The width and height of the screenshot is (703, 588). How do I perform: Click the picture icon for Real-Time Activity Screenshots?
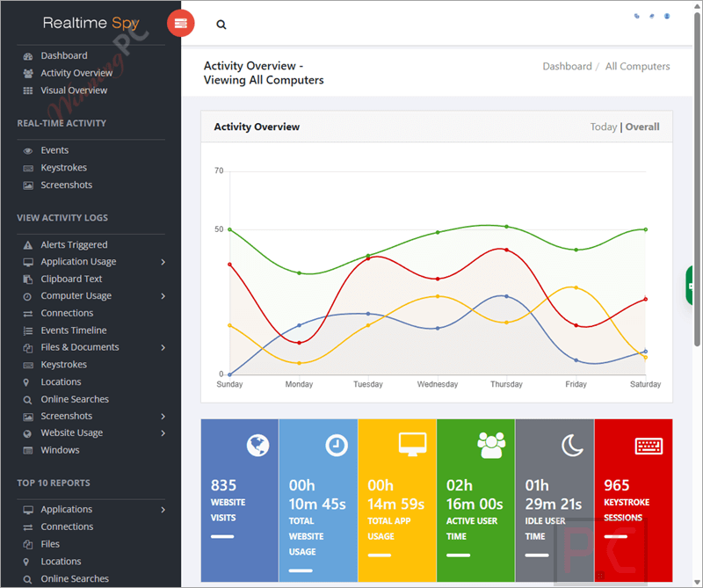28,185
